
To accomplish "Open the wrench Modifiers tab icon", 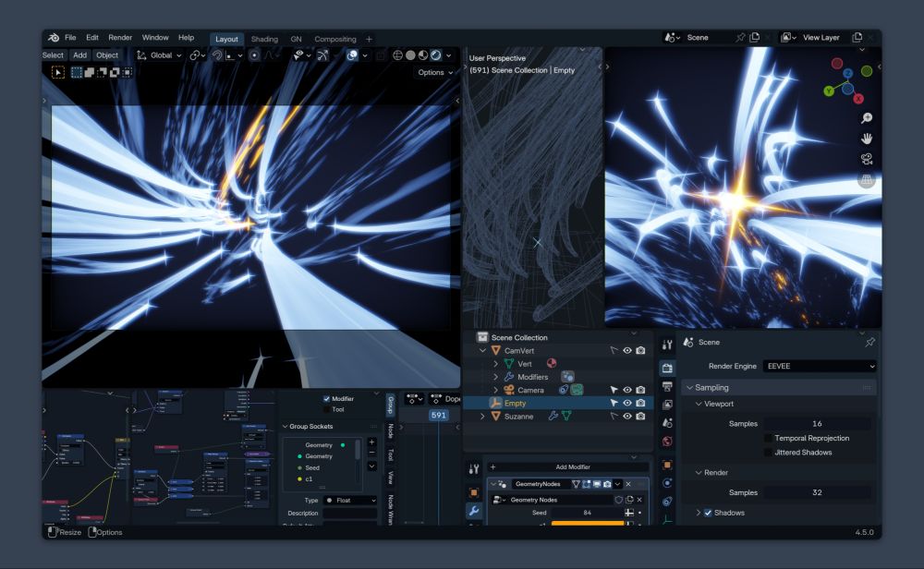I will (474, 511).
